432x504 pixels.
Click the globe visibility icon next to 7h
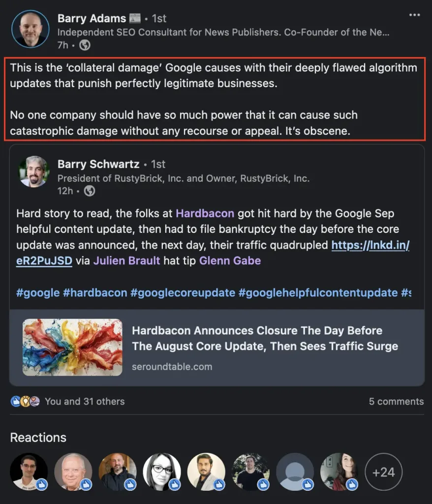pyautogui.click(x=85, y=45)
